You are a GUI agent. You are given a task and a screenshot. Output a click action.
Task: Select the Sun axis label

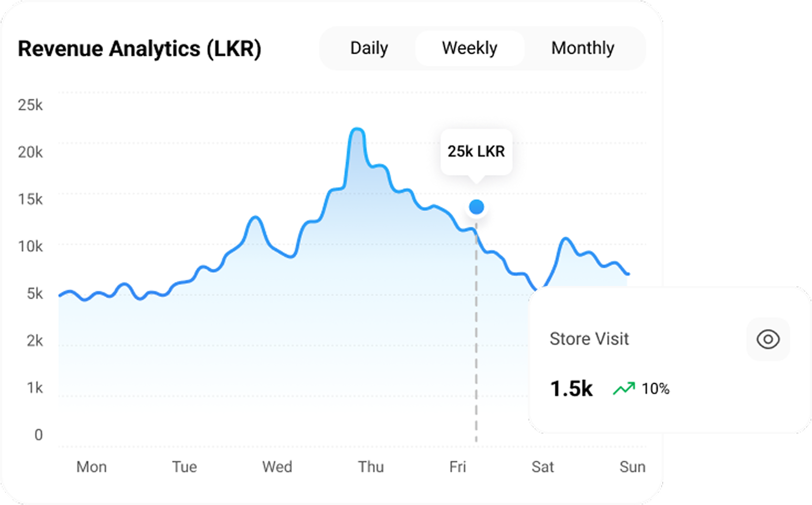point(632,466)
